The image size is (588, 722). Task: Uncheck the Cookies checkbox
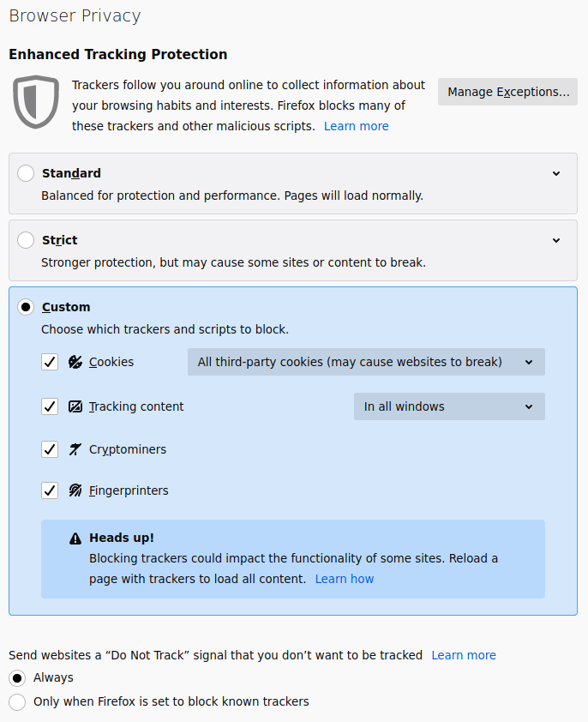pos(50,362)
